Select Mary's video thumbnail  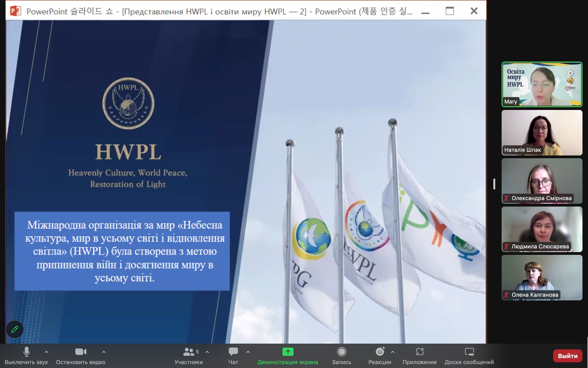(542, 84)
